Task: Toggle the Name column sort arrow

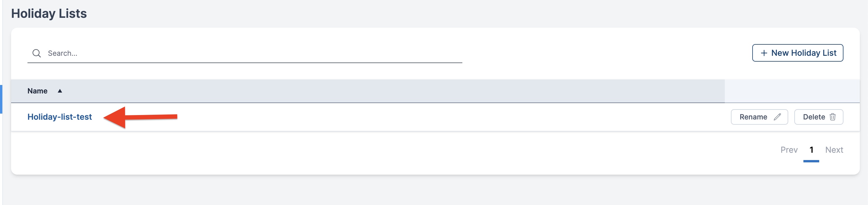Action: [60, 91]
